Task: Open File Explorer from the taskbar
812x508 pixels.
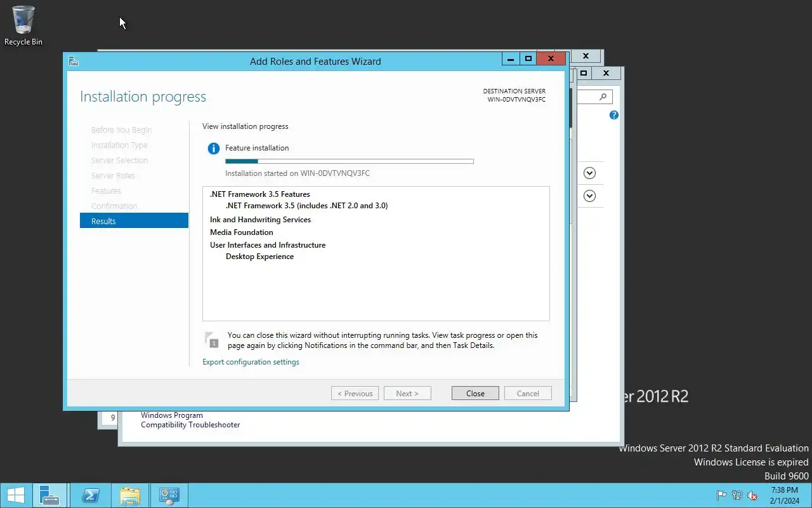Action: click(x=130, y=495)
